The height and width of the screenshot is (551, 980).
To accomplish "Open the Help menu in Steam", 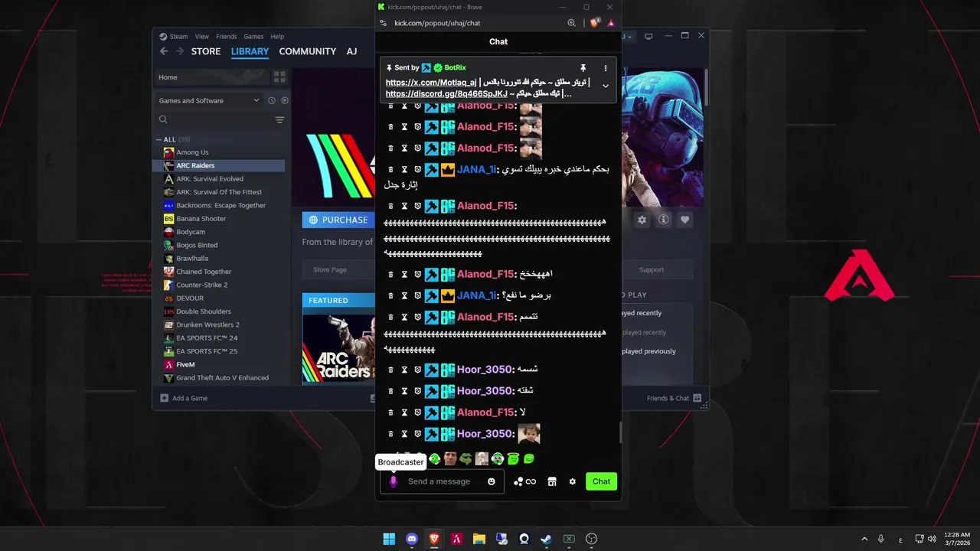I will [x=277, y=36].
